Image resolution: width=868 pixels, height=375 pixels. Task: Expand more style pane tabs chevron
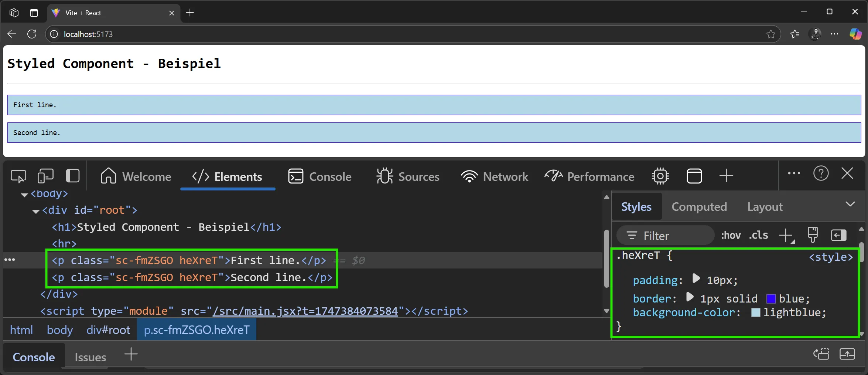(x=850, y=204)
